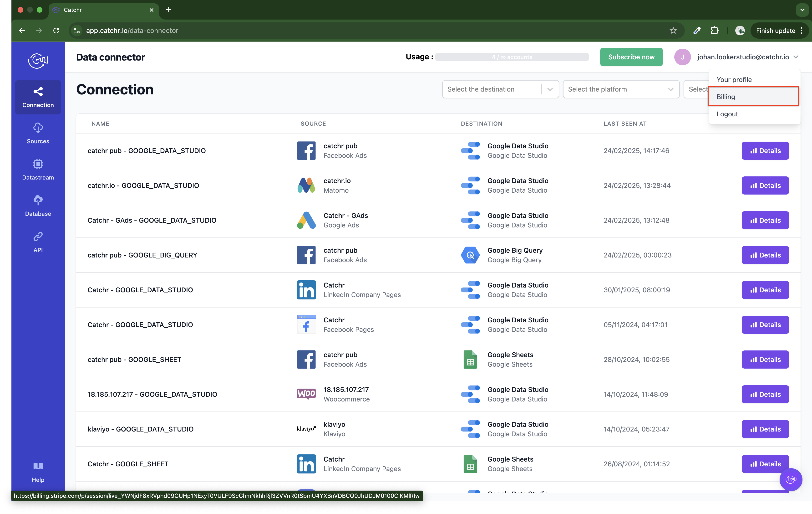This screenshot has height=514, width=812.
Task: Open Details for catchr.io Matomo connection
Action: tap(765, 185)
